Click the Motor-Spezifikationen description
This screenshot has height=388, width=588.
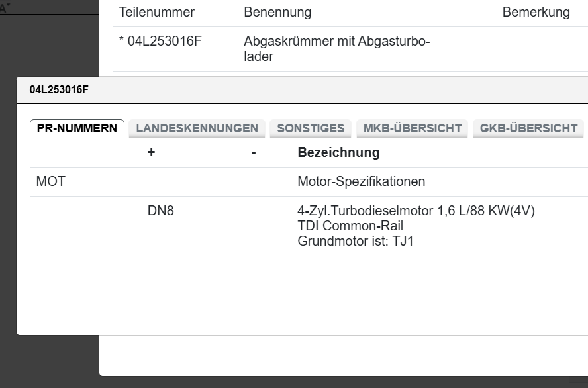(x=361, y=181)
